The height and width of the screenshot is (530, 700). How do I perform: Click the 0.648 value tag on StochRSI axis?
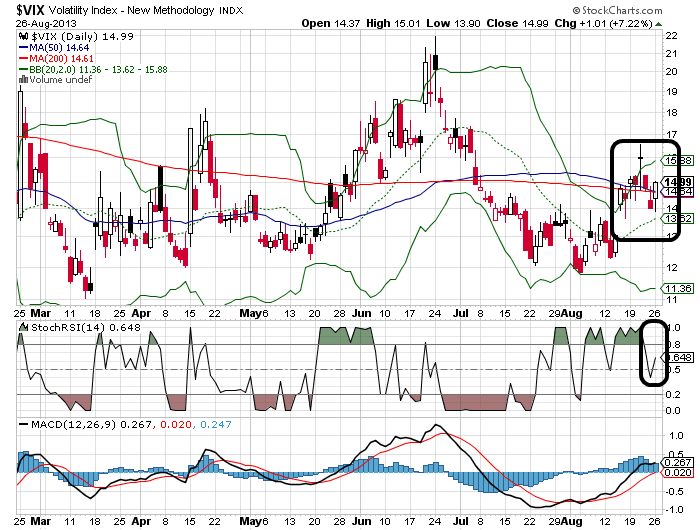click(x=679, y=357)
